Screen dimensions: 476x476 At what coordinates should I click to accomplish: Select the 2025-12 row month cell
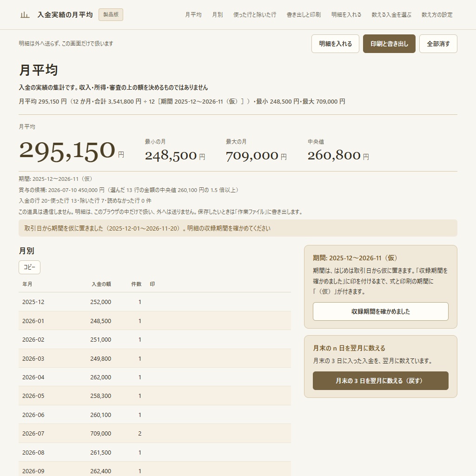coord(33,302)
